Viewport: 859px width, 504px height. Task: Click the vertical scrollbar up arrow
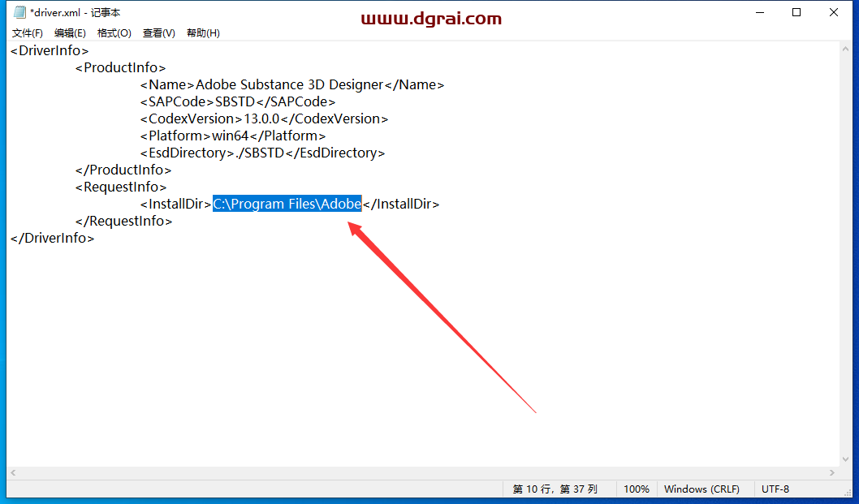845,49
